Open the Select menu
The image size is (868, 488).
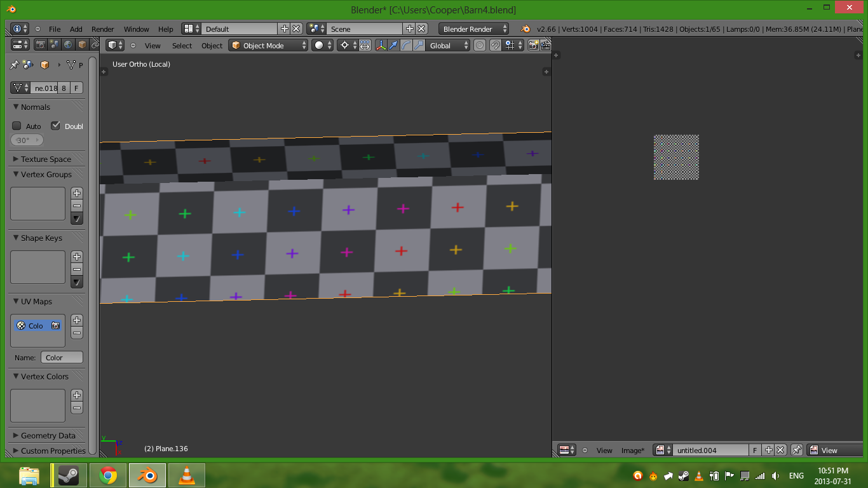(182, 46)
